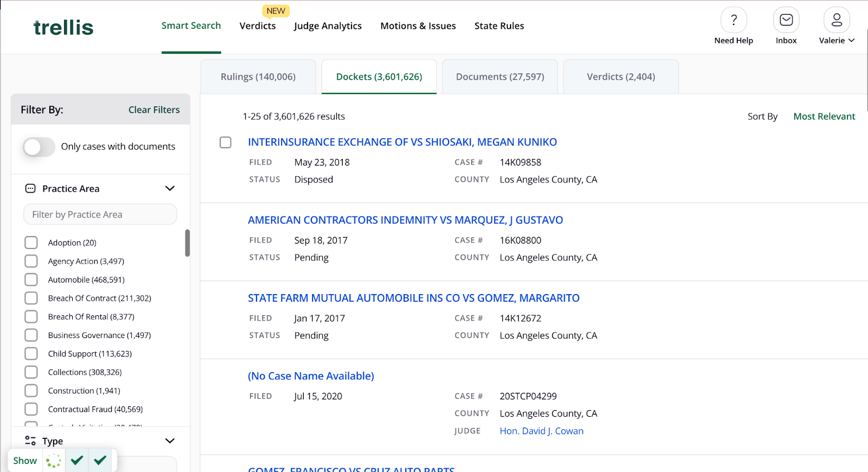The height and width of the screenshot is (472, 868).
Task: Click the second green checkmark in Show widget
Action: point(100,460)
